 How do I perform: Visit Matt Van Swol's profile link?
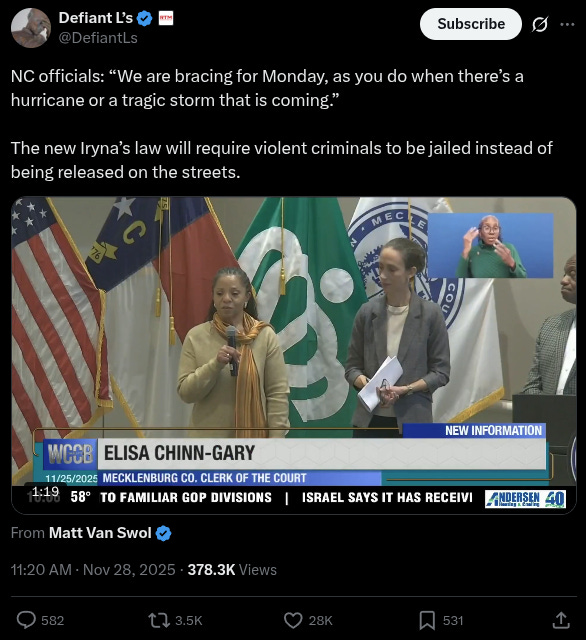100,533
